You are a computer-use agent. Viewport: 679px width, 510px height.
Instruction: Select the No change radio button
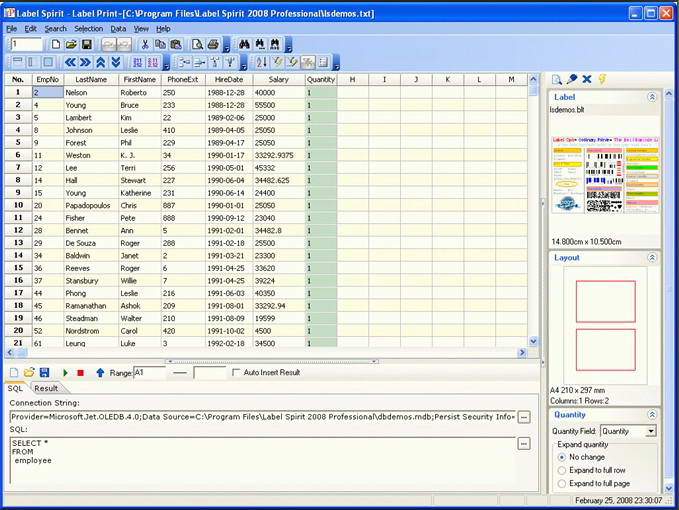(x=562, y=457)
